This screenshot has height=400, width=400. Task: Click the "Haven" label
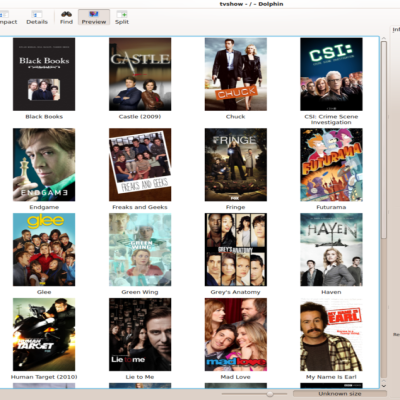click(331, 292)
